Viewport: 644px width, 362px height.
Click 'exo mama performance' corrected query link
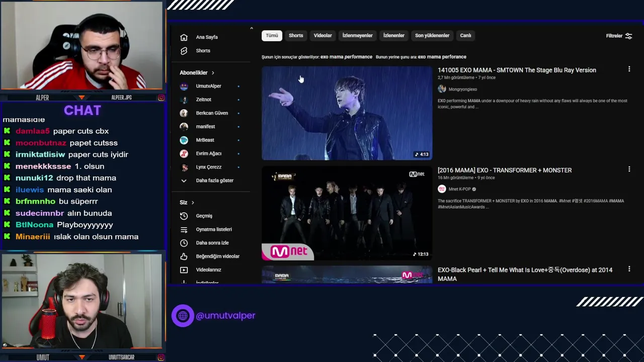tap(346, 57)
